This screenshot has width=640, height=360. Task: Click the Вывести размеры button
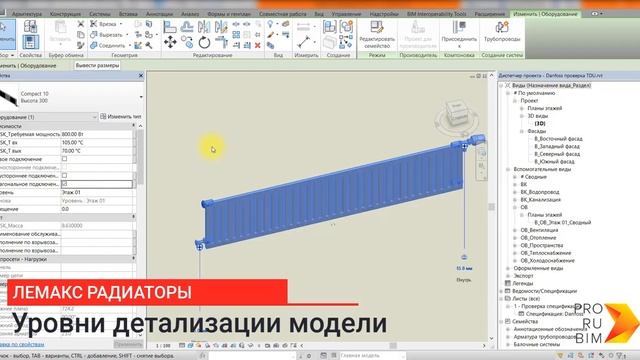tap(97, 65)
